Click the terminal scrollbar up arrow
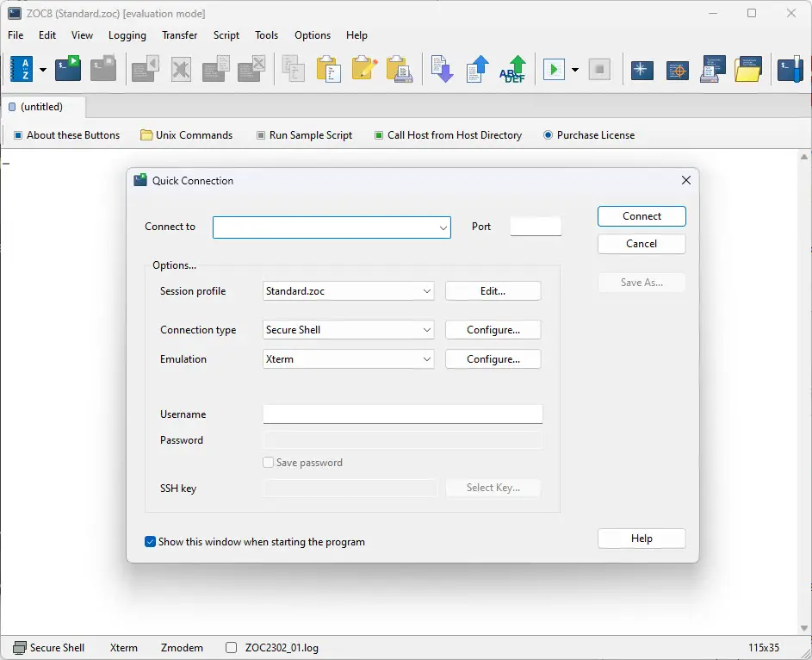 [803, 157]
